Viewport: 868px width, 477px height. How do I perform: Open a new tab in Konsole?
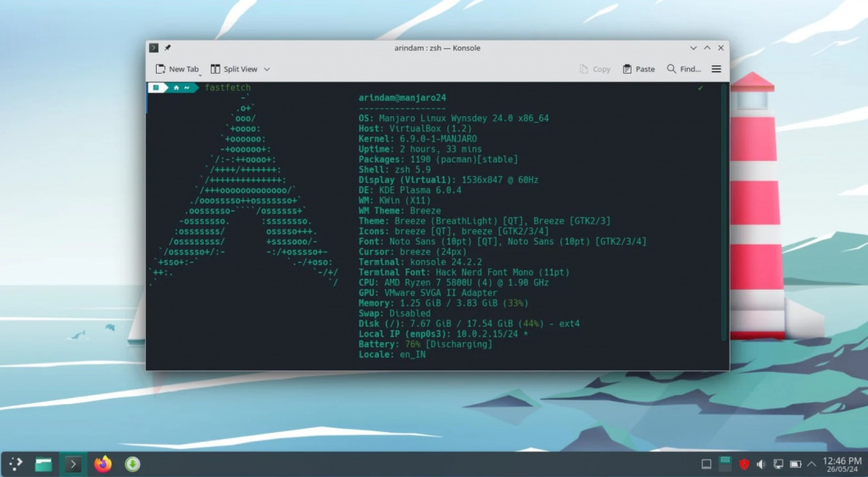[x=176, y=69]
